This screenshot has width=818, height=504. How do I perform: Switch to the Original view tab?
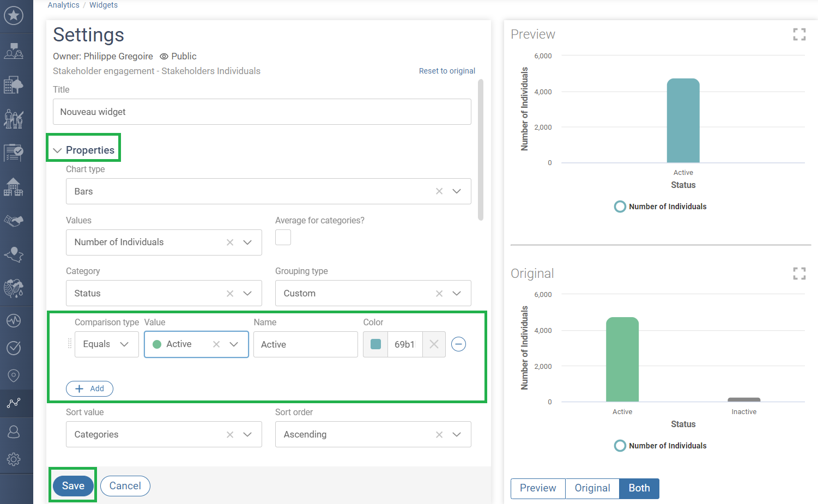point(592,488)
